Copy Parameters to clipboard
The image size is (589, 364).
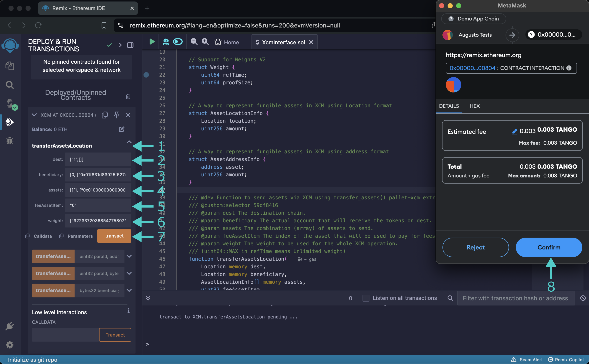click(x=61, y=236)
